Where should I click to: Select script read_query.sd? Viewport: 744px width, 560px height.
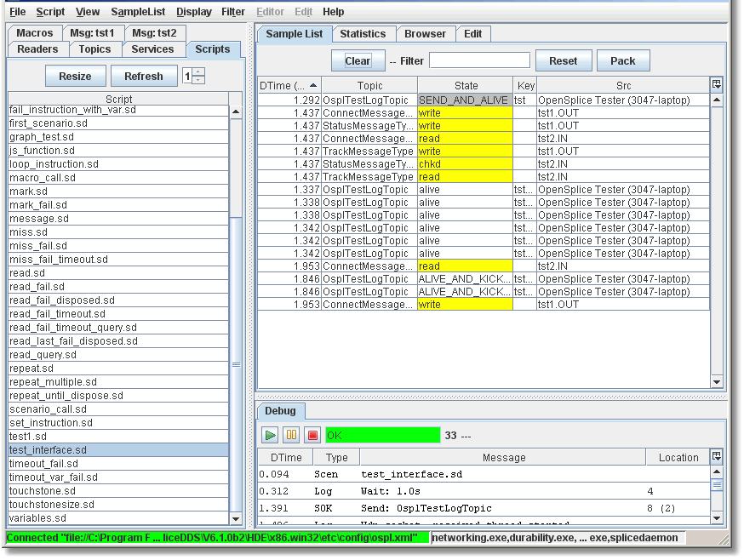(118, 355)
